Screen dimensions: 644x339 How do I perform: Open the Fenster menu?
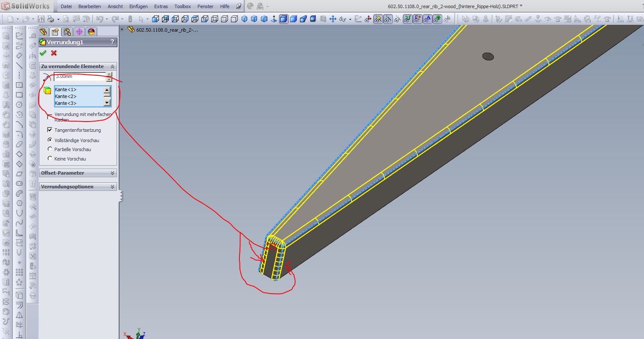click(x=206, y=6)
